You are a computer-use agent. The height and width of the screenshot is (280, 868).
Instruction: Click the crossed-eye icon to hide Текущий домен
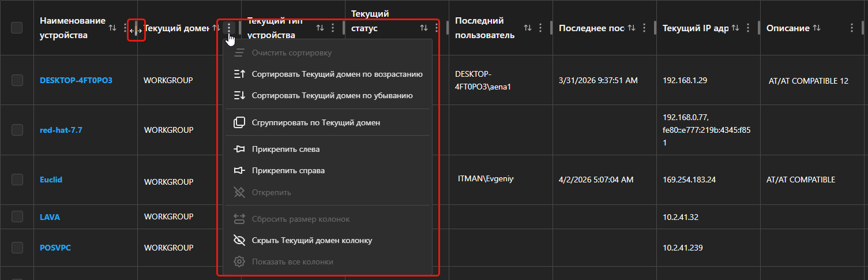coord(239,240)
